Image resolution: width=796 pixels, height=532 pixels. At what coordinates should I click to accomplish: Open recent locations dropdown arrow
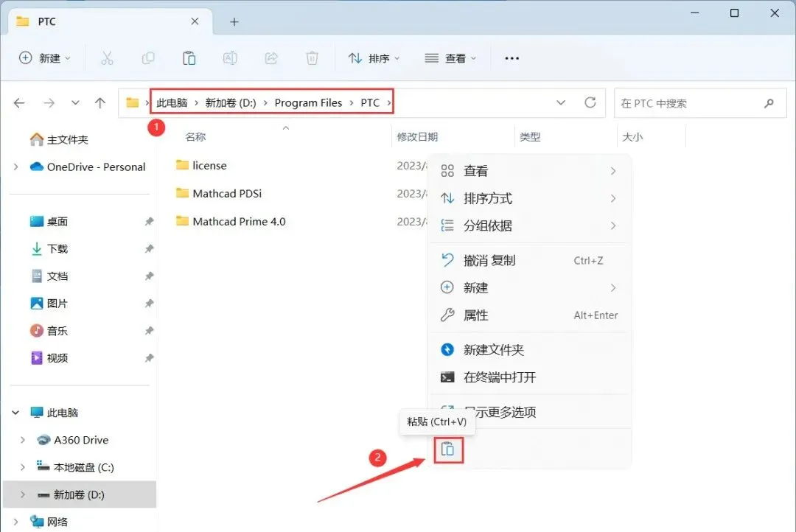pos(75,103)
